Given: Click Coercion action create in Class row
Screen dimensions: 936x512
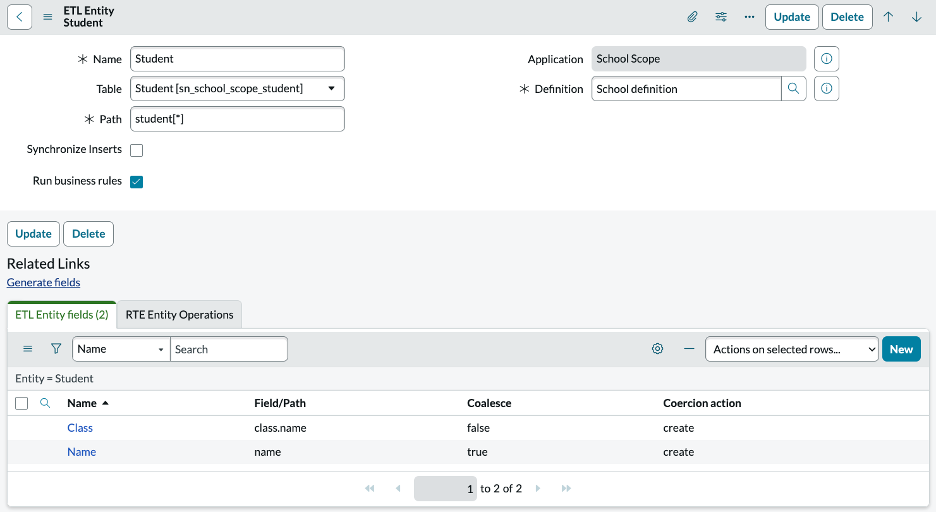Looking at the screenshot, I should click(678, 428).
